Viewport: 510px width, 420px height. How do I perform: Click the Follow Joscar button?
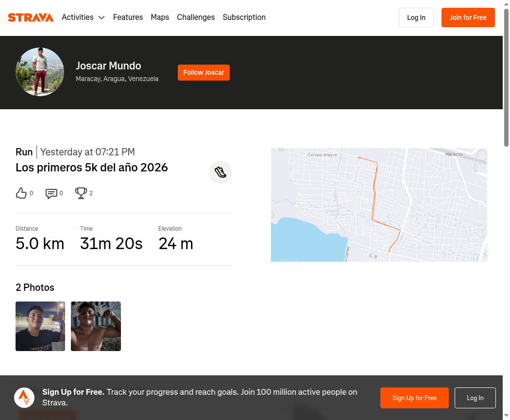(204, 72)
